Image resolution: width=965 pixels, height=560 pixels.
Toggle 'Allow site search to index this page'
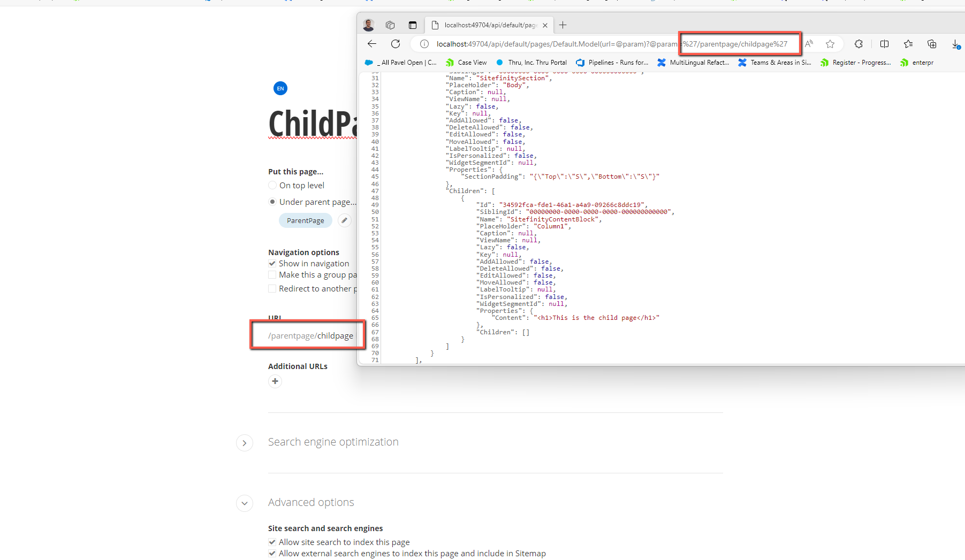tap(272, 542)
